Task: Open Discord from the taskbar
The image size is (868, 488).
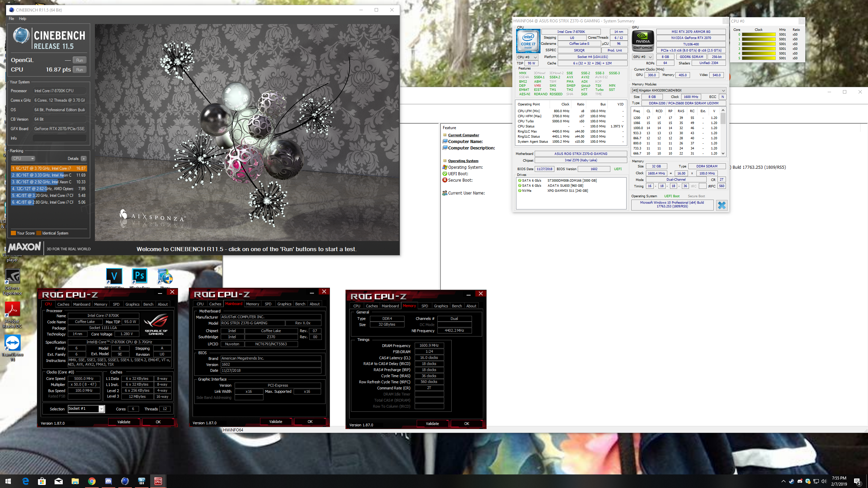Action: click(x=108, y=481)
